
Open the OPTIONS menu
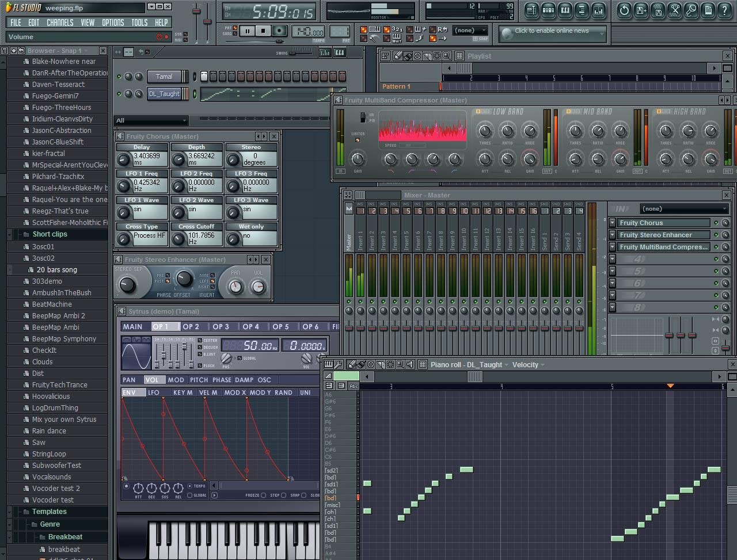(113, 22)
